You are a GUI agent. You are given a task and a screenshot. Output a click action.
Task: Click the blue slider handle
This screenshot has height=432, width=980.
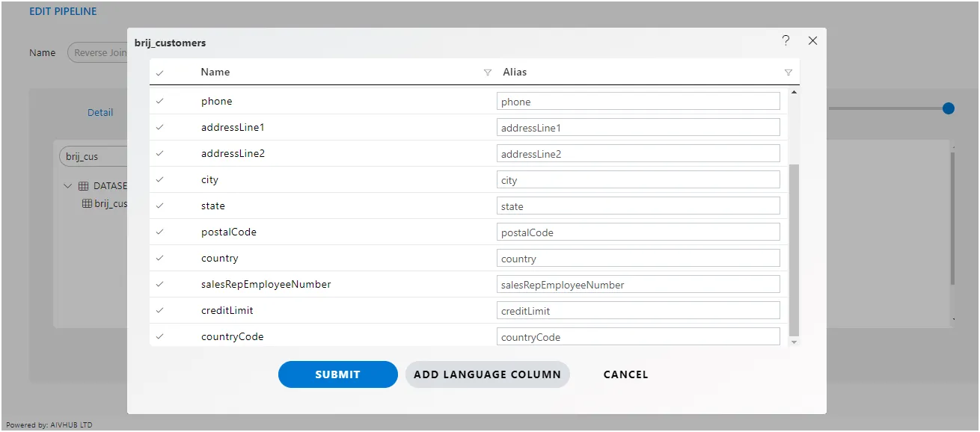[x=949, y=108]
